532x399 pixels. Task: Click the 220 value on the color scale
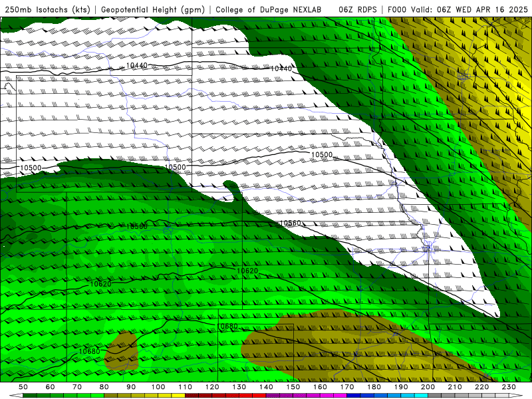click(x=481, y=387)
